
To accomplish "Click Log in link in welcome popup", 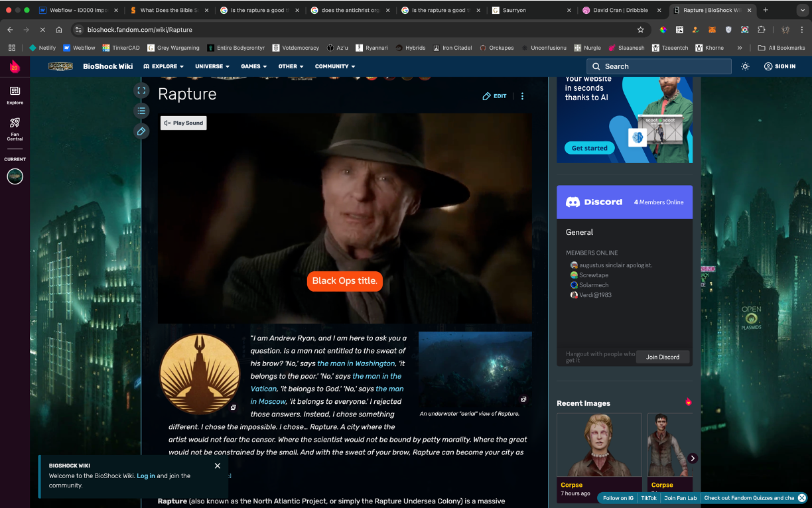I will (x=146, y=476).
